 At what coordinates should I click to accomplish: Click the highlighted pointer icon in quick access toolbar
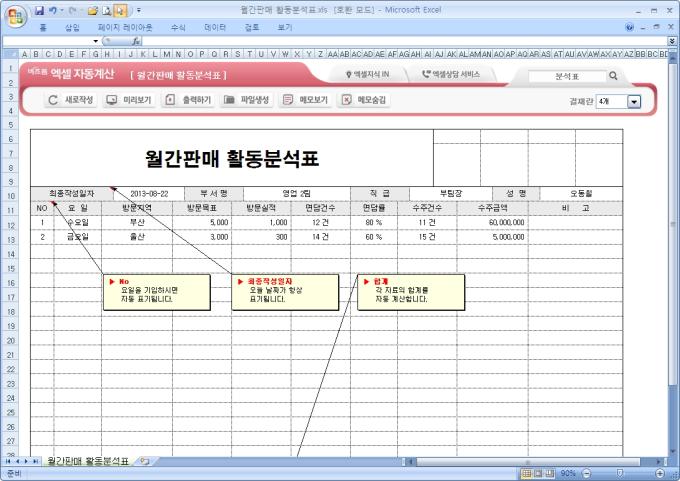tap(120, 10)
